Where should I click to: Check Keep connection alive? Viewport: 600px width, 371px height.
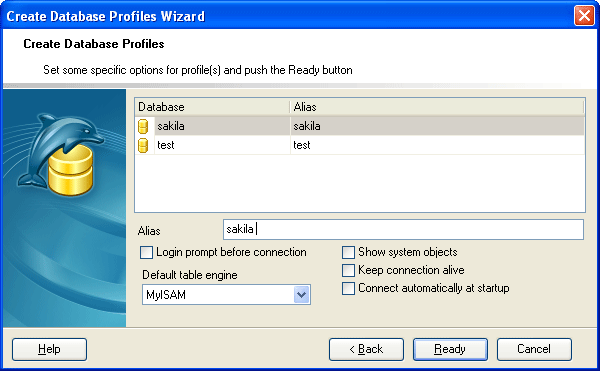tap(348, 270)
